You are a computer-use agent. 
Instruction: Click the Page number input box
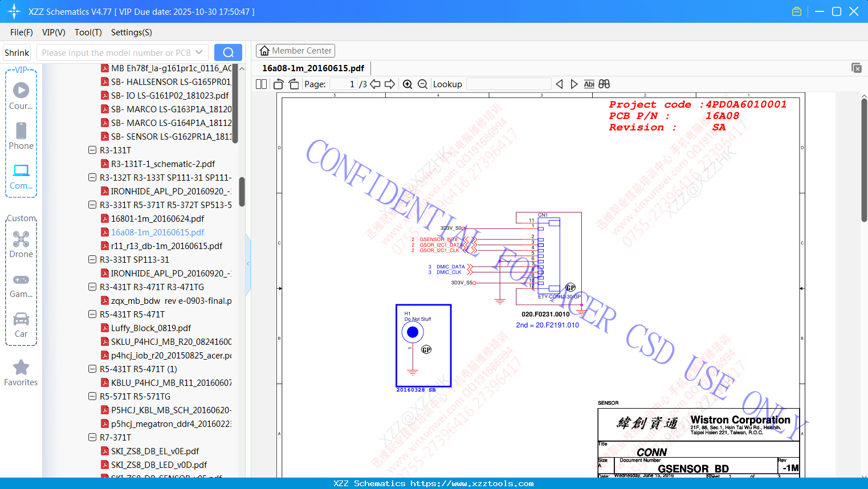(x=343, y=84)
